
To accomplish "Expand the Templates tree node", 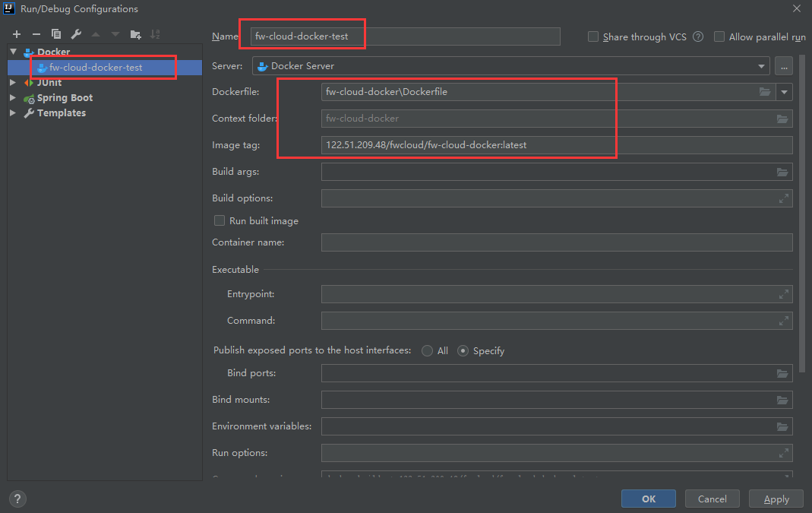I will [x=13, y=113].
